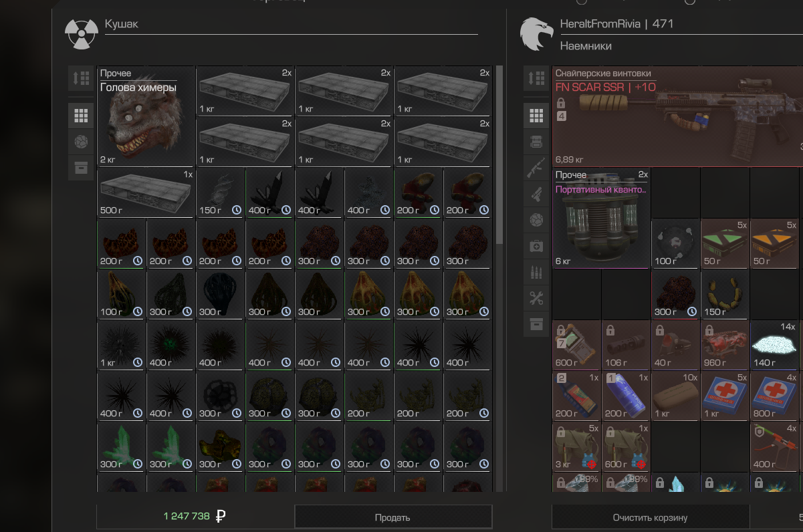Click the Кушак panel scrollbar

tap(499, 155)
